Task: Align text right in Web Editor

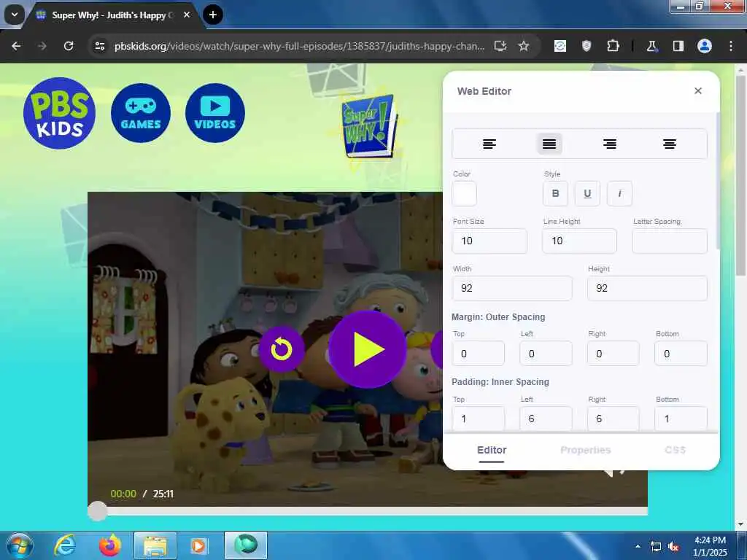Action: coord(609,144)
